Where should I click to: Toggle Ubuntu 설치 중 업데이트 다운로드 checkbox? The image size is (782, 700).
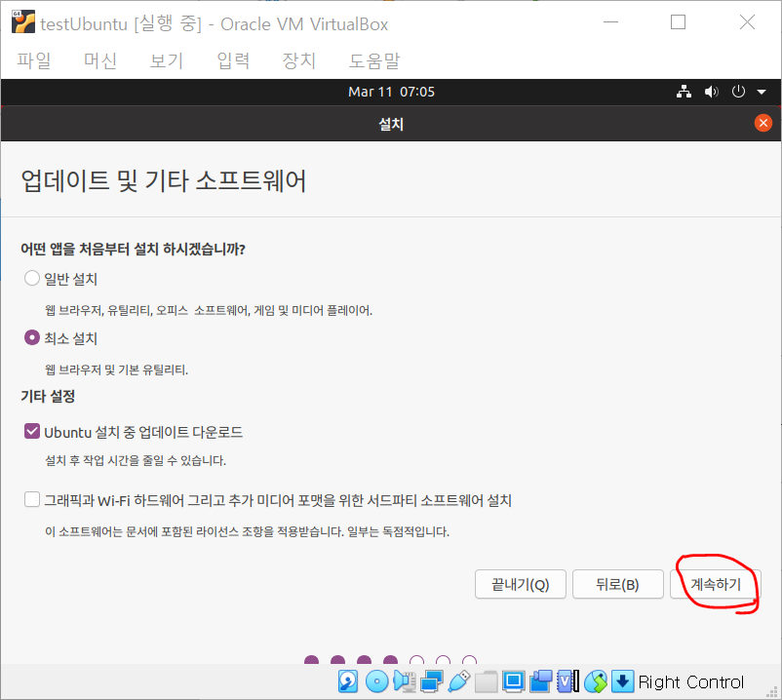pos(32,431)
